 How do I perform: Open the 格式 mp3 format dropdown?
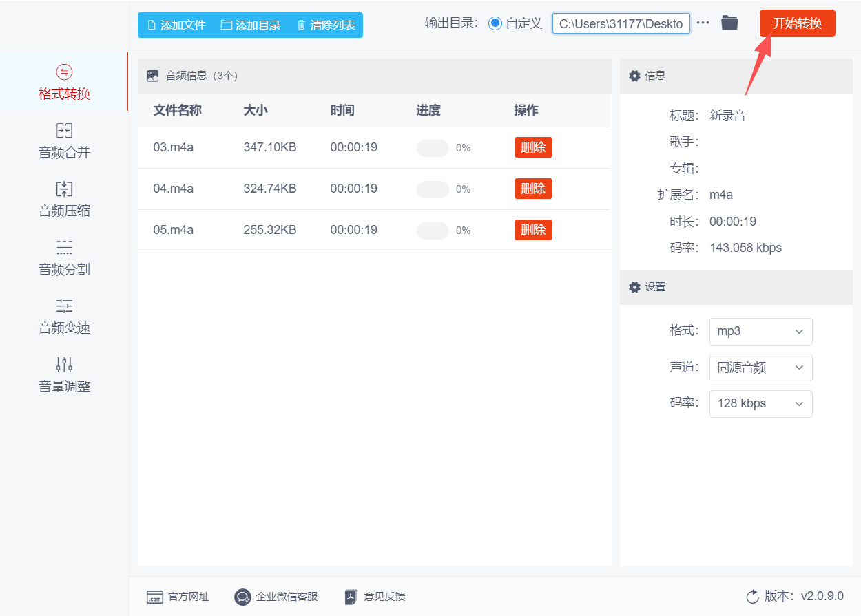coord(760,332)
